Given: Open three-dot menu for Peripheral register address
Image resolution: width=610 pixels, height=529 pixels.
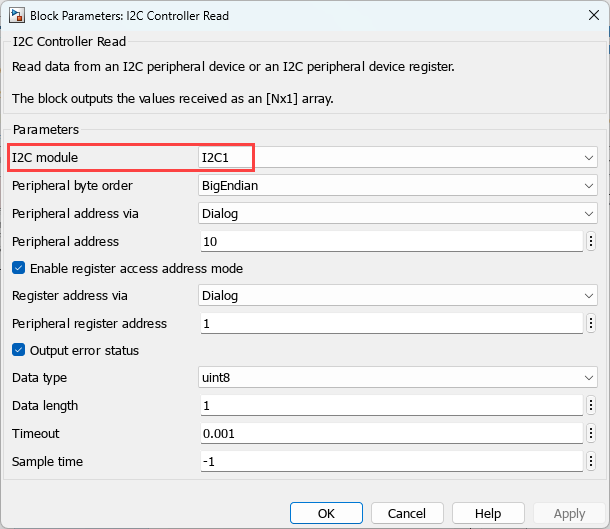Looking at the screenshot, I should (x=591, y=323).
